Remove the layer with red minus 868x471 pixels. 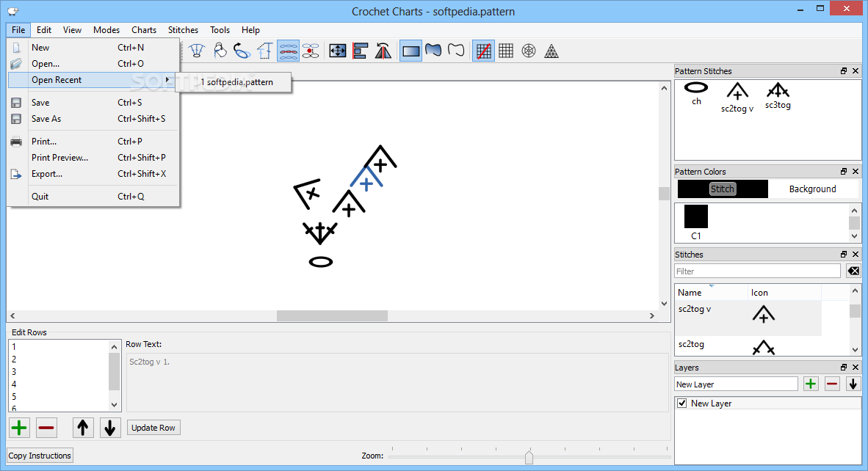832,384
